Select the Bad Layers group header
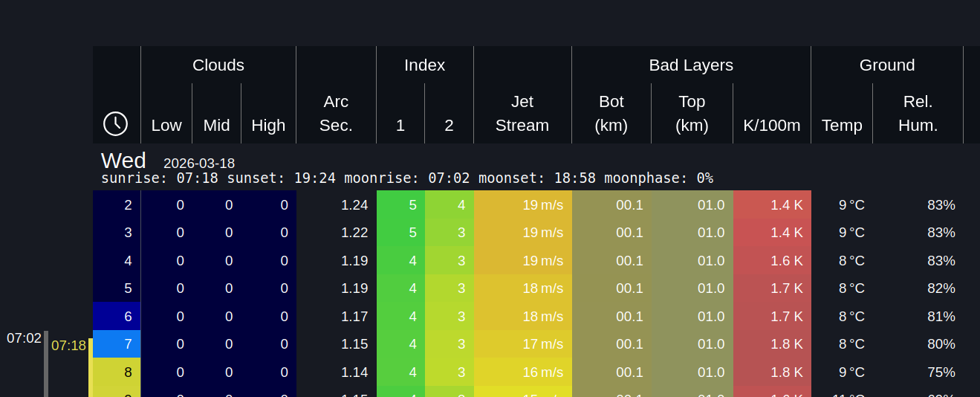This screenshot has width=980, height=397. [x=691, y=65]
